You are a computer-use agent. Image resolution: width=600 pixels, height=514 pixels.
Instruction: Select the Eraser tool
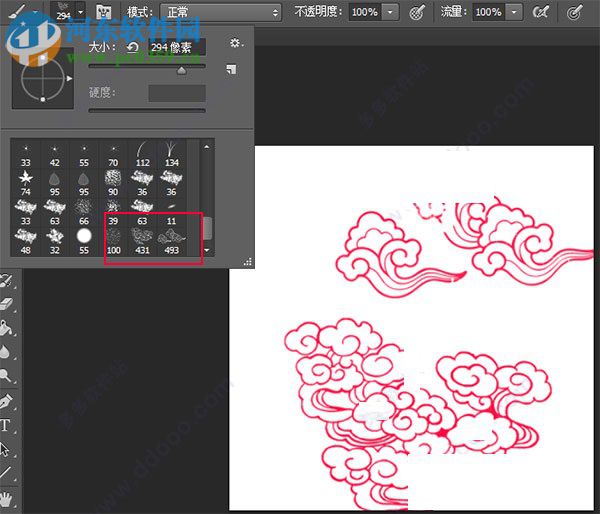pos(5,305)
